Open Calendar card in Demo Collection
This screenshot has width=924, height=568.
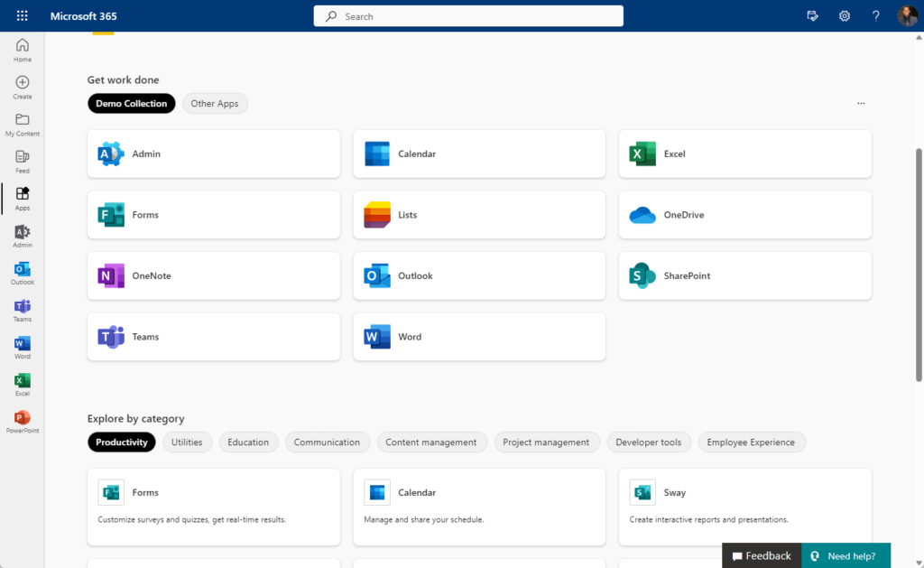pyautogui.click(x=479, y=154)
